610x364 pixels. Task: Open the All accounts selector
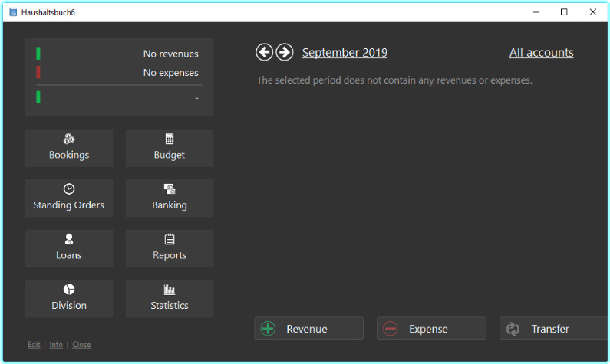coord(541,53)
